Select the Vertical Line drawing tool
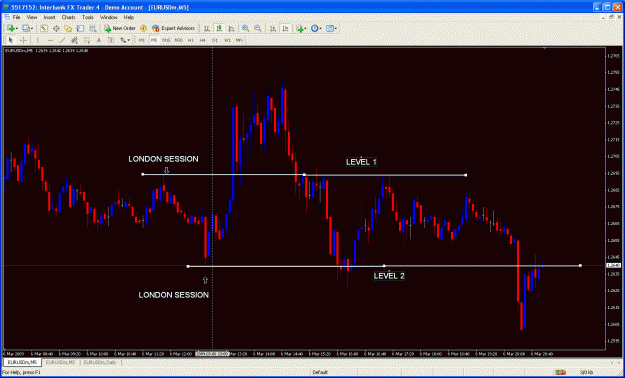This screenshot has width=625, height=378. pos(38,40)
